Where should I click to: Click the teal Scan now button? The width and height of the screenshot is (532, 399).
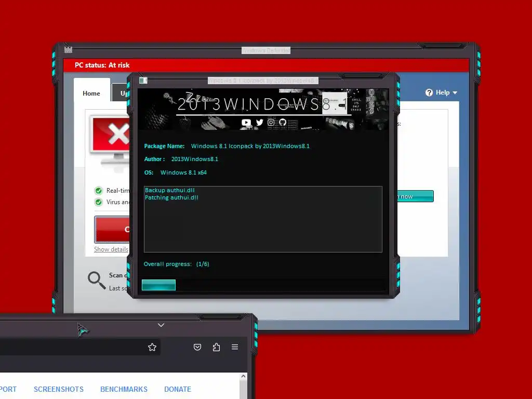click(x=416, y=196)
